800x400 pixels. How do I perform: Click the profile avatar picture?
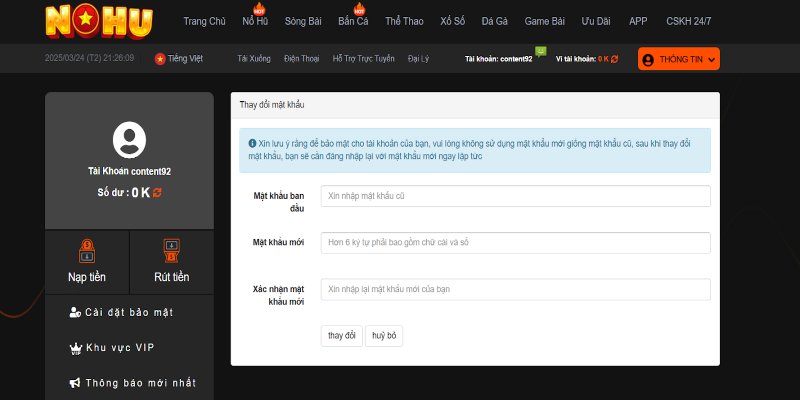pyautogui.click(x=129, y=140)
